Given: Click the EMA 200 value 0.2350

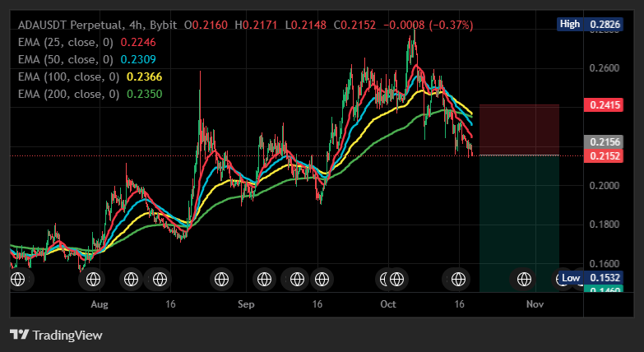Looking at the screenshot, I should [145, 94].
